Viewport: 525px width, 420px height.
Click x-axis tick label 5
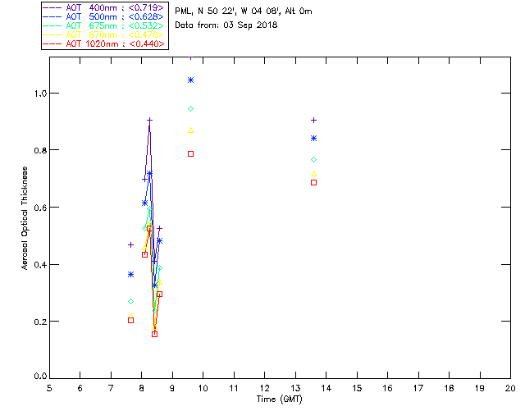point(49,388)
